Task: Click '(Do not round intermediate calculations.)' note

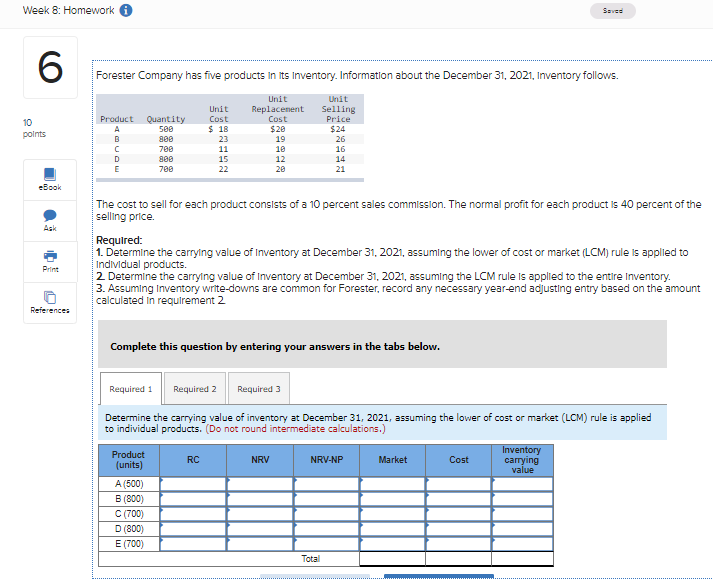Action: tap(296, 429)
